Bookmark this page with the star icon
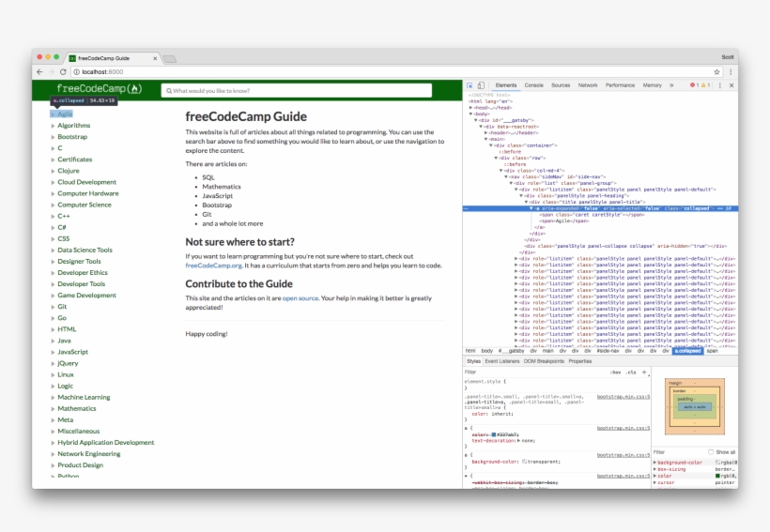770x532 pixels. click(718, 71)
